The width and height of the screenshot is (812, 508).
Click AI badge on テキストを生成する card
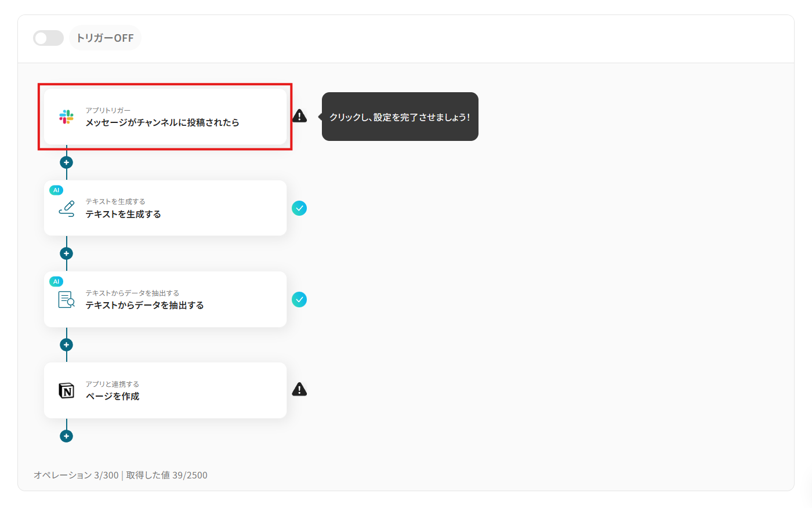56,190
